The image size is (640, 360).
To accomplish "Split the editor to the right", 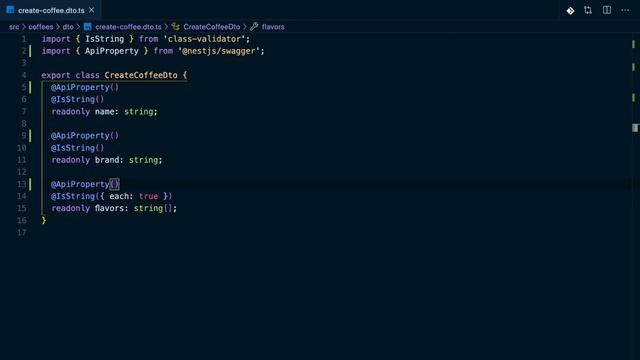I will 607,10.
